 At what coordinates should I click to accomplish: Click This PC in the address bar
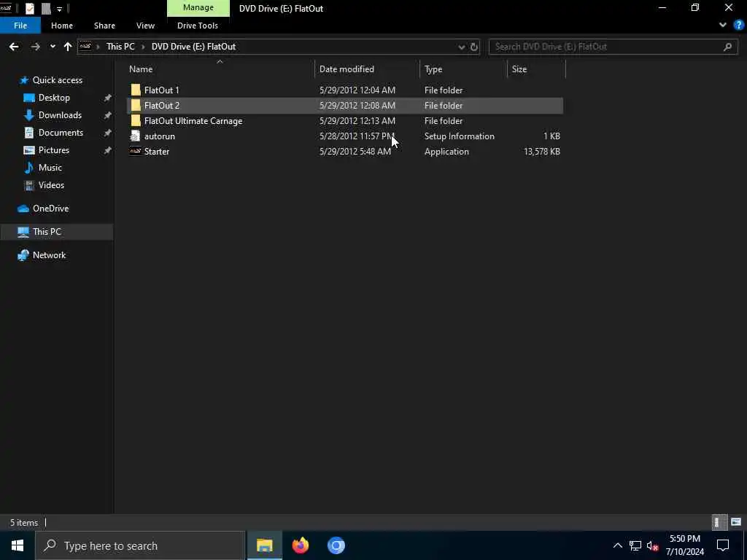[120, 47]
